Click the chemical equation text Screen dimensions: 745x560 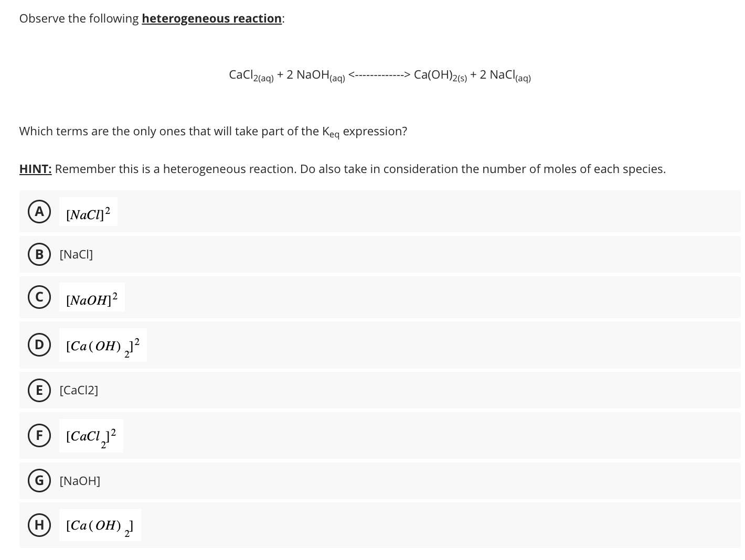tap(379, 75)
